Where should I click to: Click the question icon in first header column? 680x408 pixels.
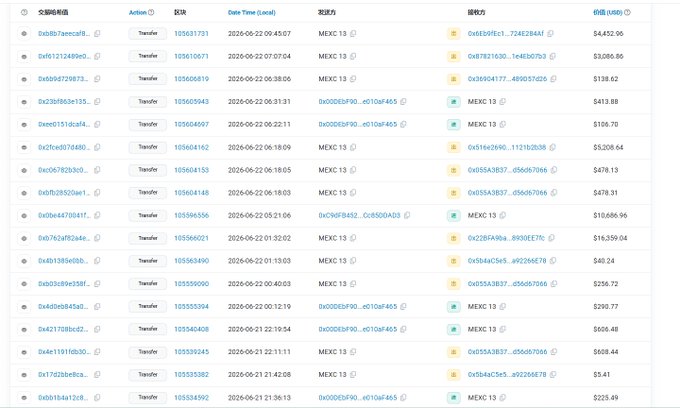click(24, 13)
